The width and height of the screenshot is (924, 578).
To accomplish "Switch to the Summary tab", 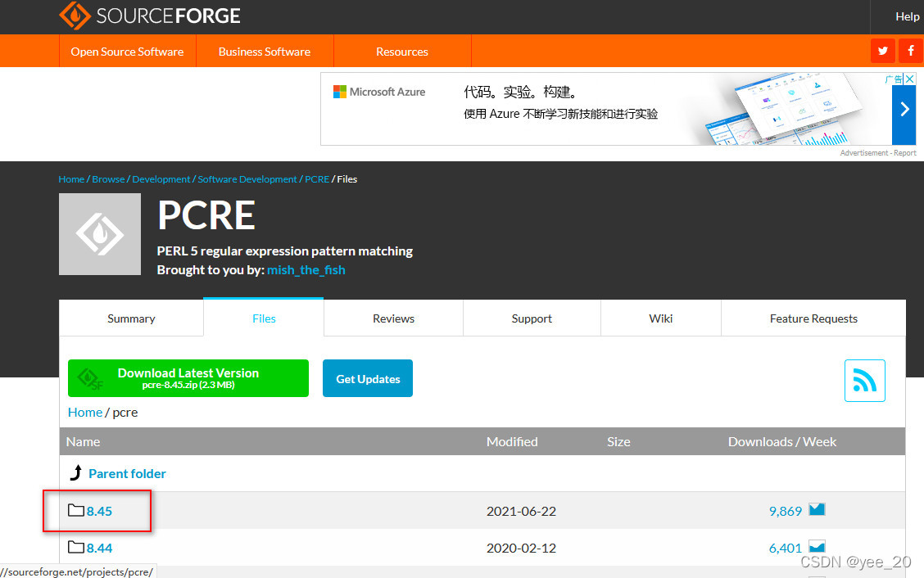I will point(131,318).
